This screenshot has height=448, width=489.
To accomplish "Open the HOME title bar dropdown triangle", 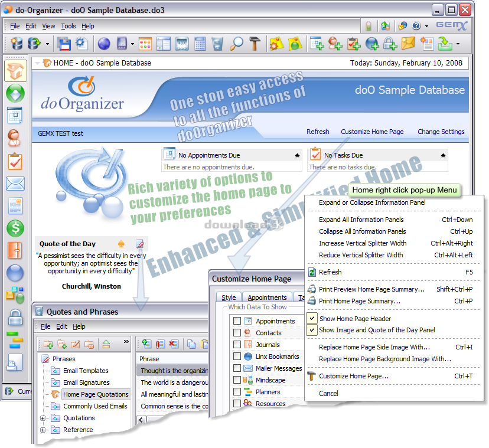I will click(37, 63).
